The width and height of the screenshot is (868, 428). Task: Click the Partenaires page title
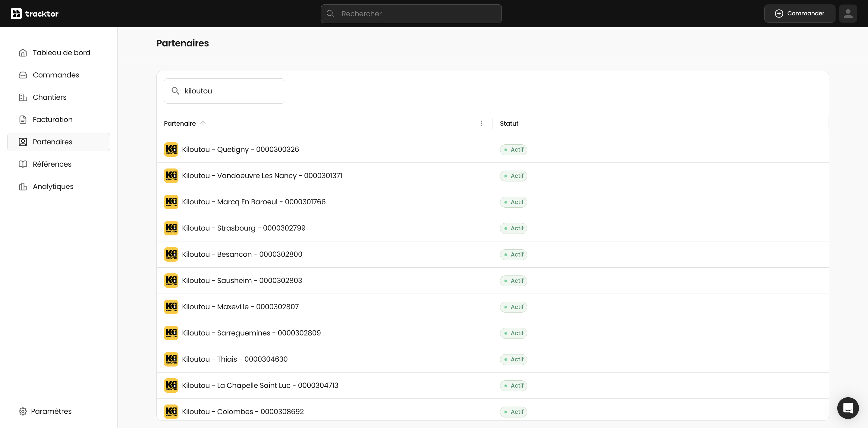(183, 43)
